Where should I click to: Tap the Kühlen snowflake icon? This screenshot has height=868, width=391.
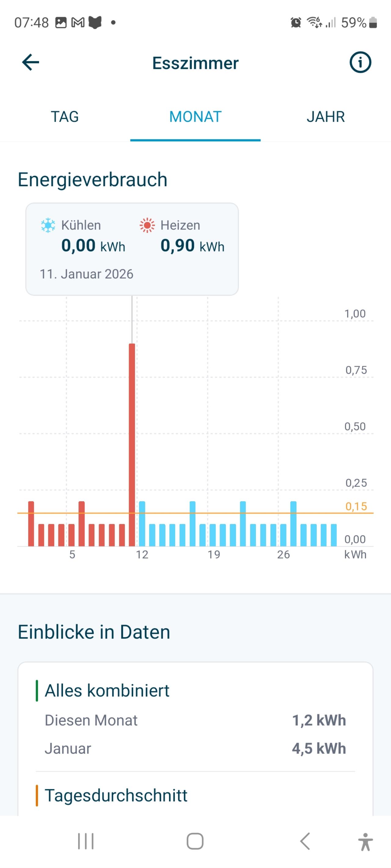(x=48, y=226)
